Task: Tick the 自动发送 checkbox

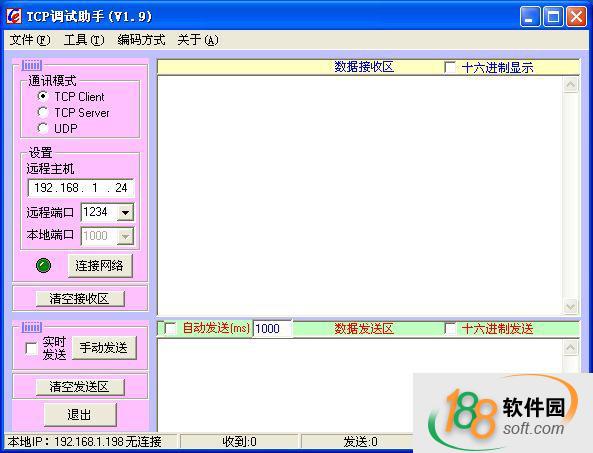Action: (171, 328)
